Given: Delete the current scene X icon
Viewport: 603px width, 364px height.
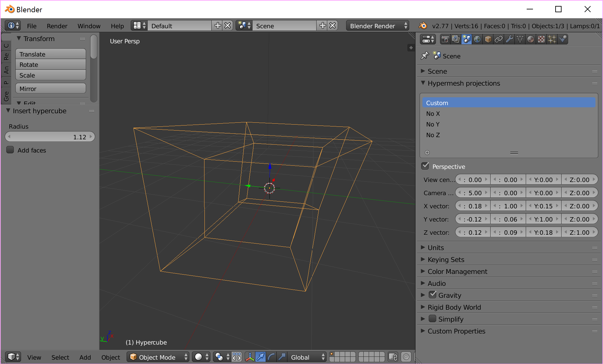Looking at the screenshot, I should coord(333,26).
